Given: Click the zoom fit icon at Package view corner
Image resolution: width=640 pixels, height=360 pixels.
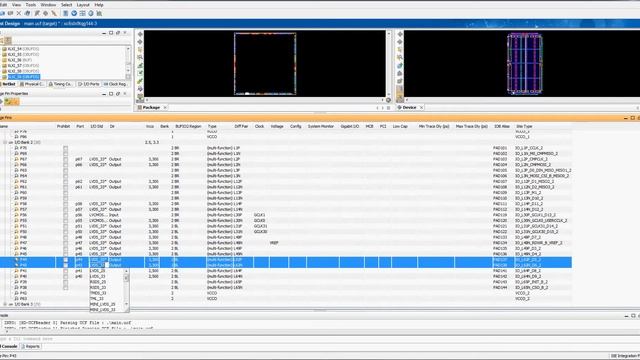Looking at the screenshot, I should coord(388,100).
